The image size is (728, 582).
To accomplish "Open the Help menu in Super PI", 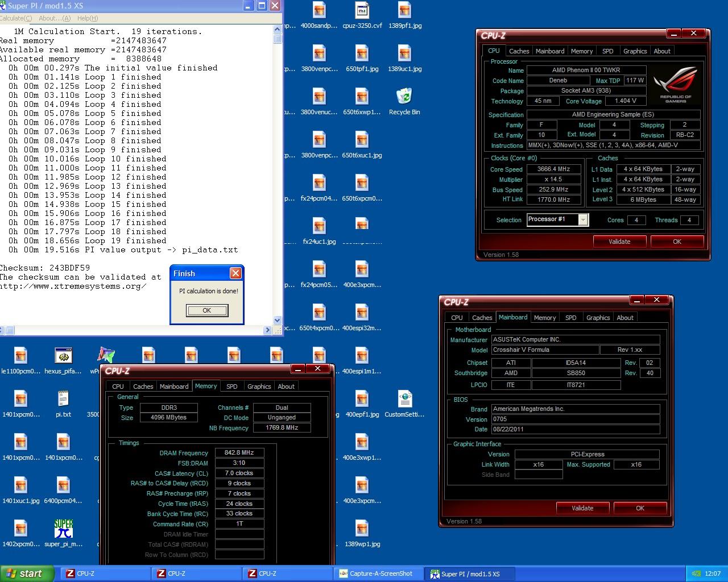I will coord(87,18).
